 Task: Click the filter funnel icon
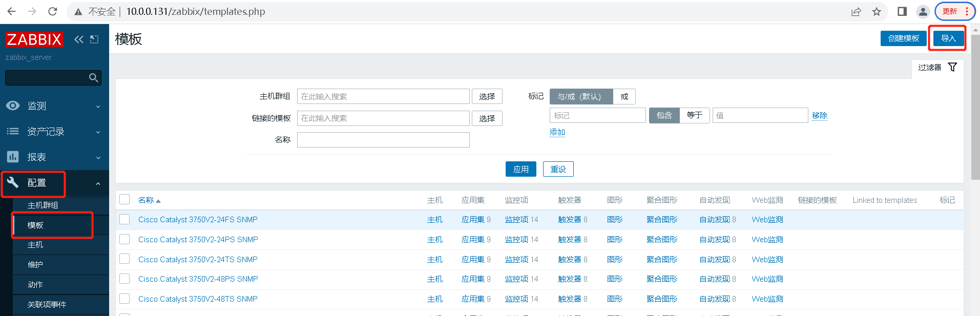coord(952,67)
